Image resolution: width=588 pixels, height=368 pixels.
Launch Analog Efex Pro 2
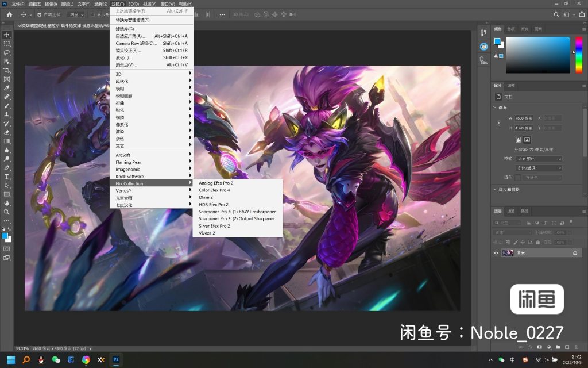point(237,183)
